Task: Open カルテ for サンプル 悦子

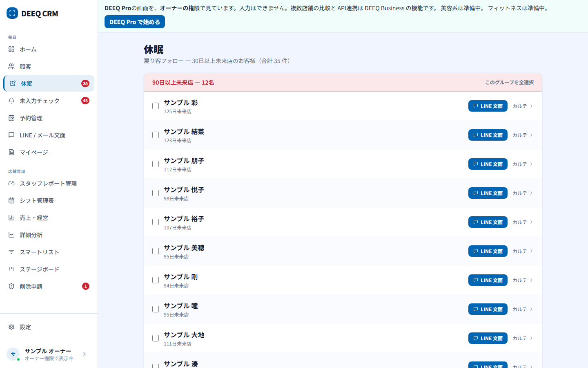Action: [523, 193]
